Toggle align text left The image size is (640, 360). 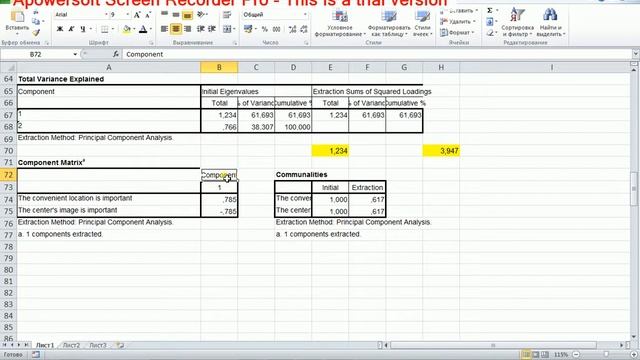pyautogui.click(x=164, y=29)
